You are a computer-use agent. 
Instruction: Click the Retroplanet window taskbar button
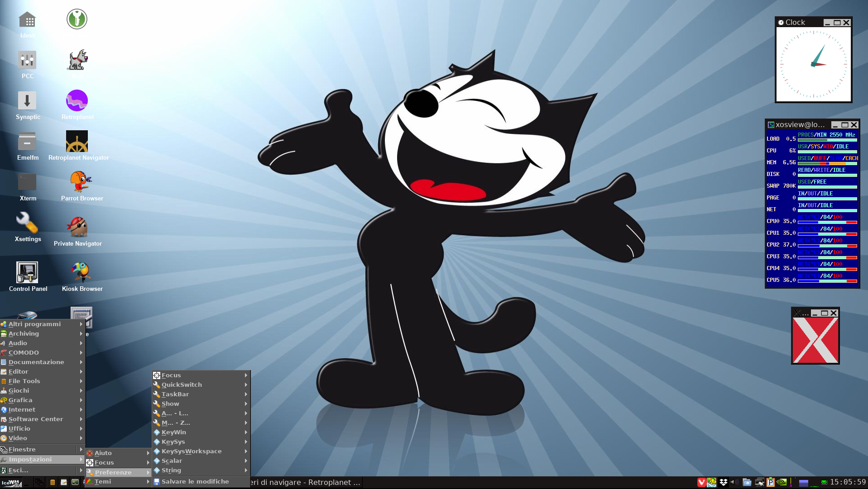tap(306, 482)
